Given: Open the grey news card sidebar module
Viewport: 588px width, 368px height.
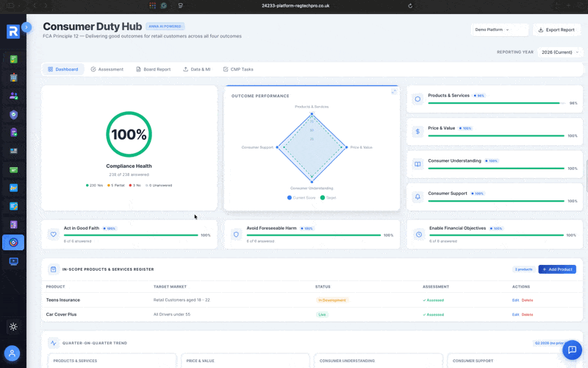Looking at the screenshot, I should click(13, 151).
